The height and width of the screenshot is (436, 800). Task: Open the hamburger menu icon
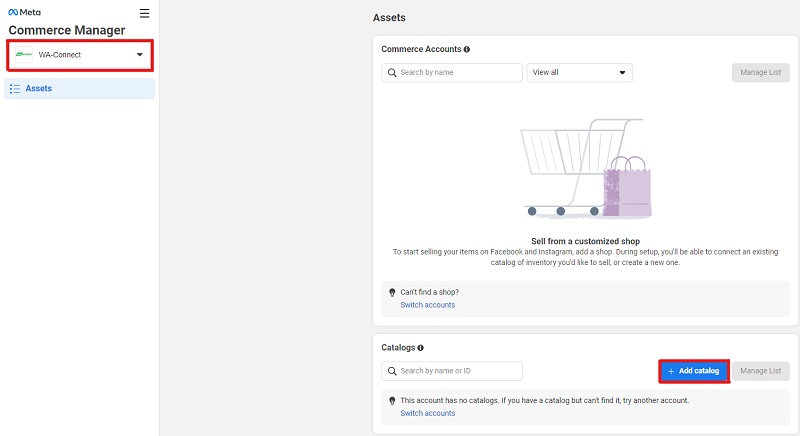coord(144,13)
